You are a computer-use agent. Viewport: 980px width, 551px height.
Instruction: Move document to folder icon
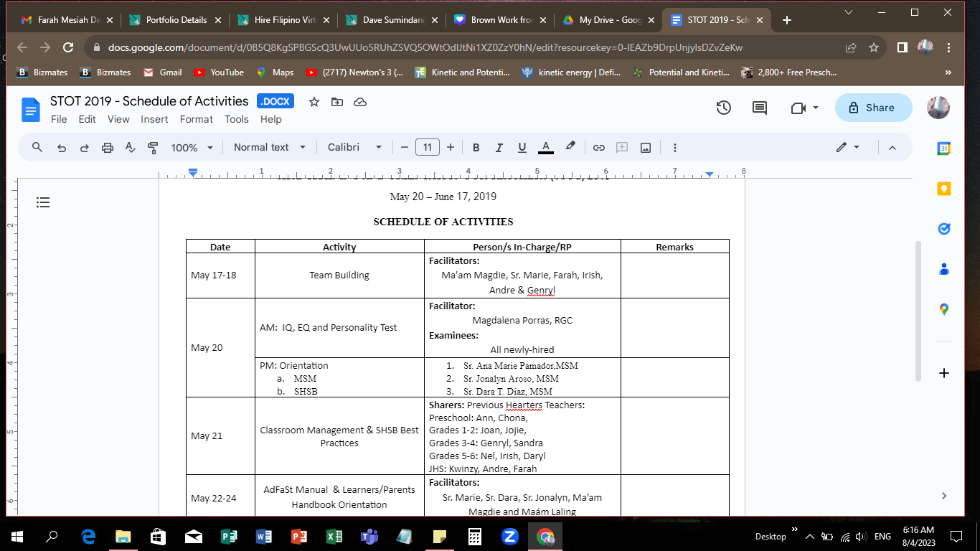click(337, 102)
